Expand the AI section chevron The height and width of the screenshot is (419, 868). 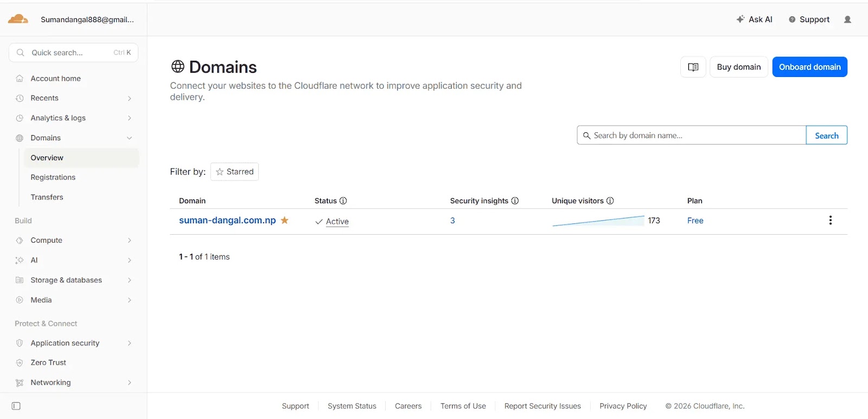[x=129, y=260]
